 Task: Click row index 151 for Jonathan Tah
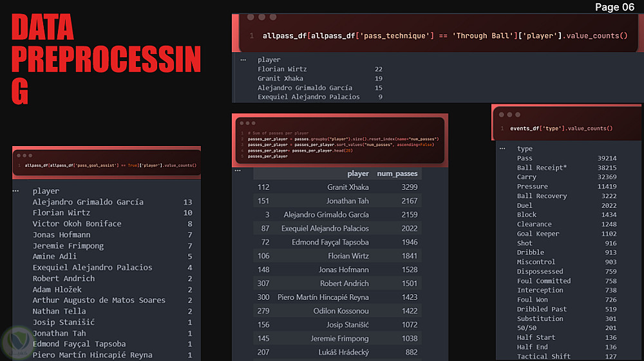tap(263, 201)
